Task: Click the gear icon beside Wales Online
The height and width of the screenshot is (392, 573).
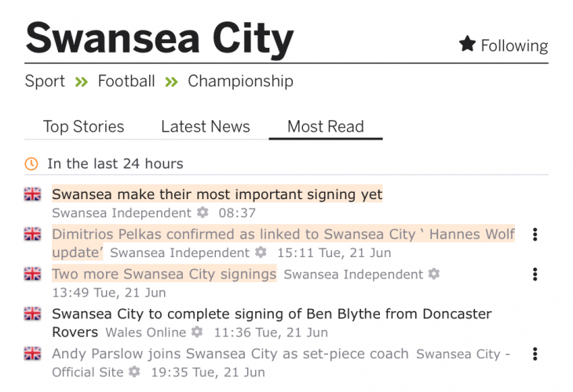Action: click(x=197, y=332)
